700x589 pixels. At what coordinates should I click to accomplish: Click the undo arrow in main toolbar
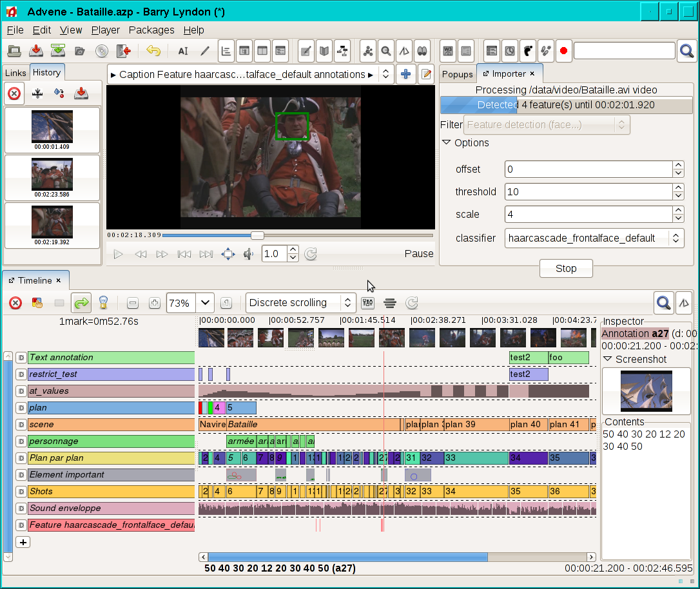point(153,51)
